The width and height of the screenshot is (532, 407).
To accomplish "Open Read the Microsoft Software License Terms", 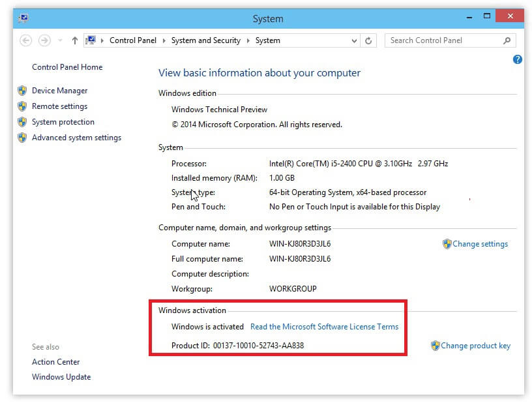I will pyautogui.click(x=324, y=326).
